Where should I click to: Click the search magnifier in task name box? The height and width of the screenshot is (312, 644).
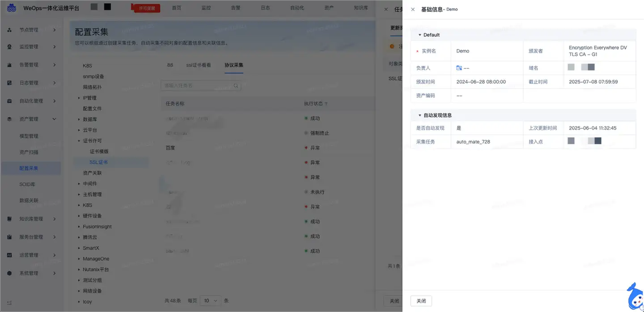pos(236,86)
